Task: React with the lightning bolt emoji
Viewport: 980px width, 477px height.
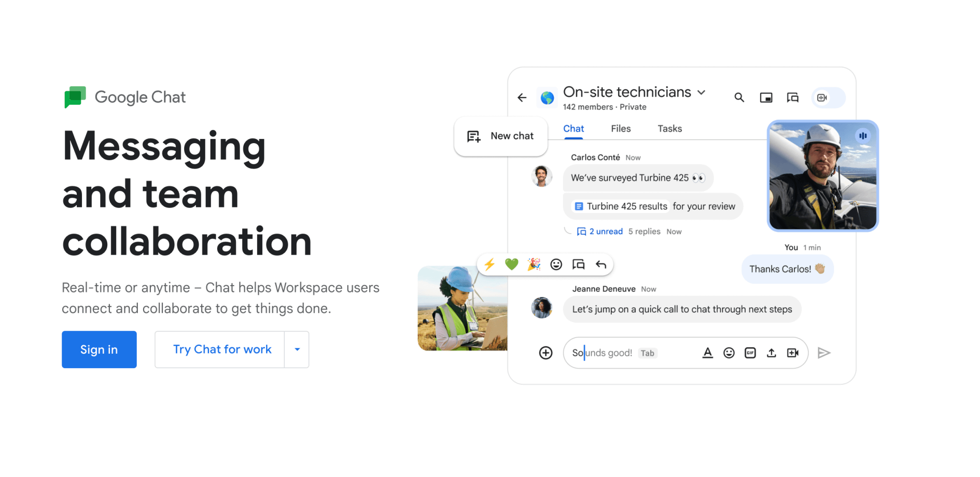Action: click(x=489, y=264)
